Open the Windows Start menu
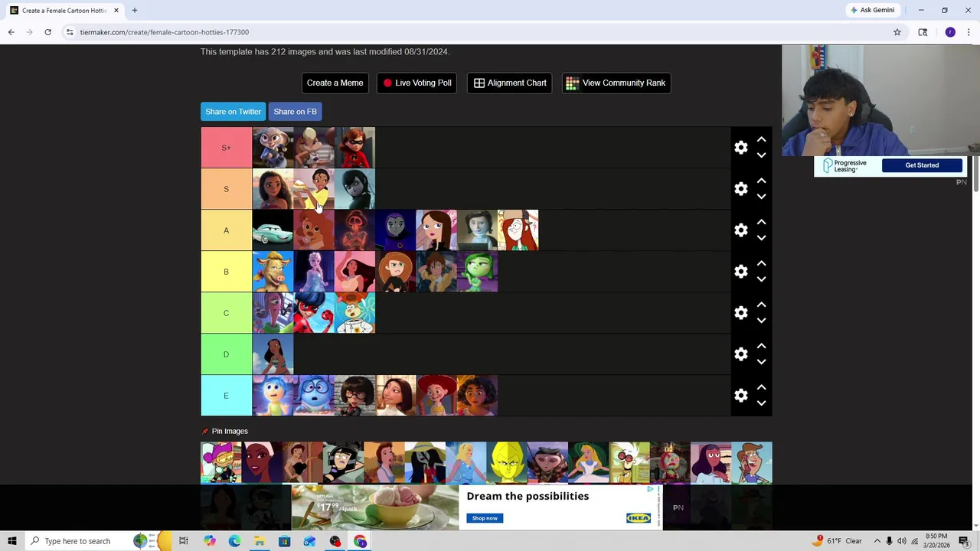980x551 pixels. pos(12,541)
